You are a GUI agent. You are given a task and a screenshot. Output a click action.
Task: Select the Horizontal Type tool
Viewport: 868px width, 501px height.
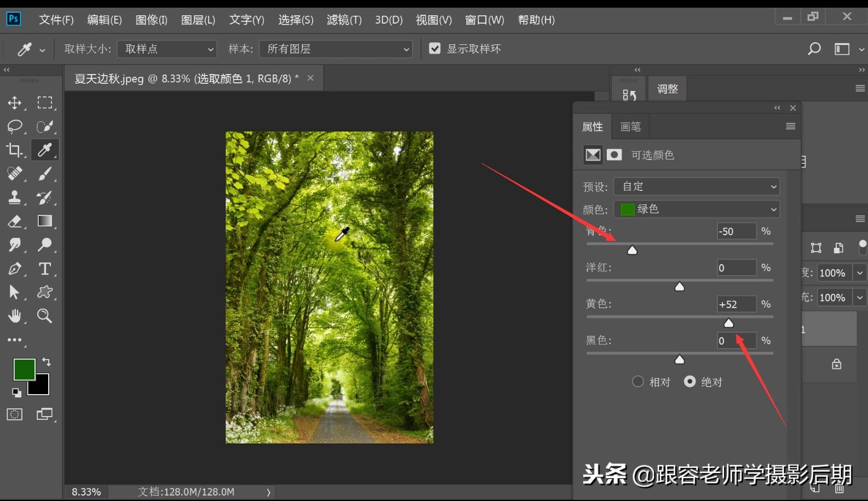tap(45, 269)
